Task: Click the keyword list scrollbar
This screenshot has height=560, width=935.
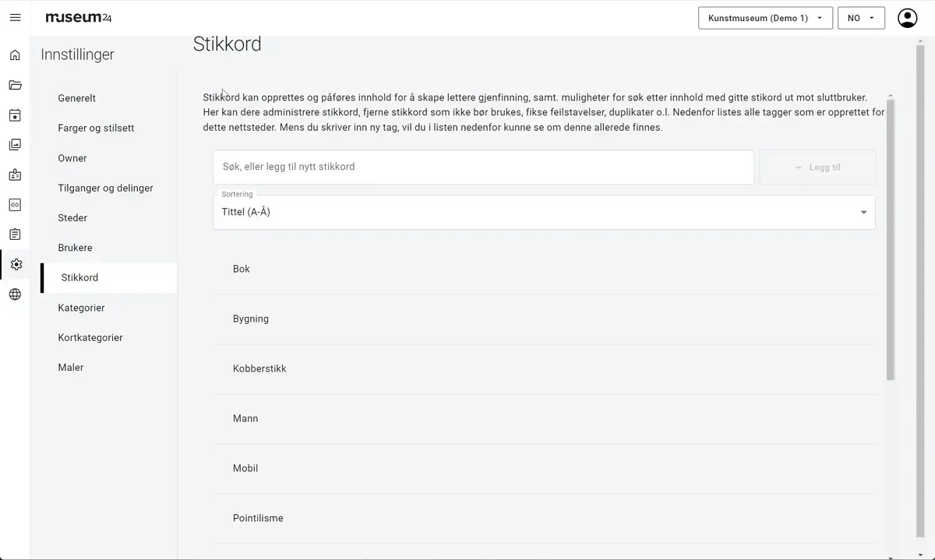Action: coord(891,240)
